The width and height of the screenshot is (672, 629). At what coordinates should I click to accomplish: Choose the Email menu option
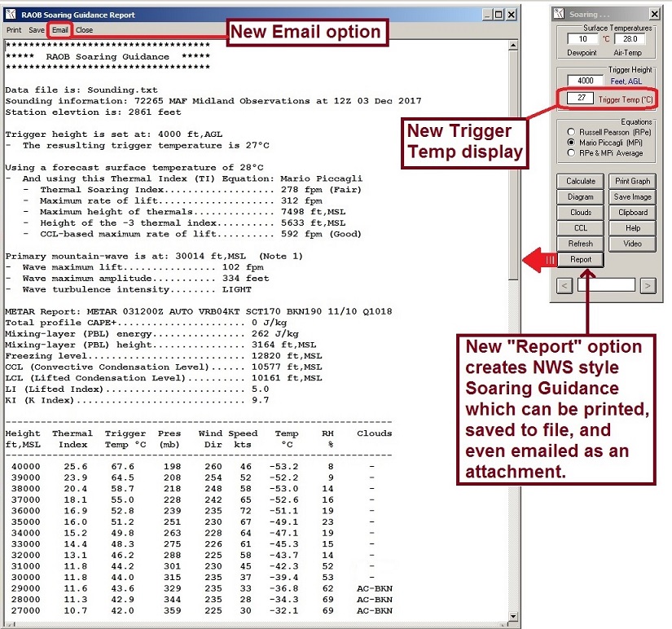[60, 30]
